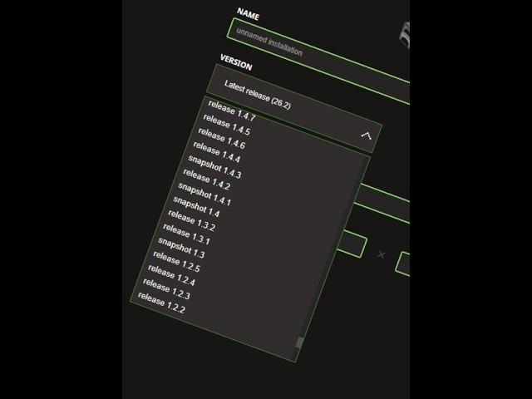
Task: Select release 1.4.4 from list
Action: pos(217,152)
